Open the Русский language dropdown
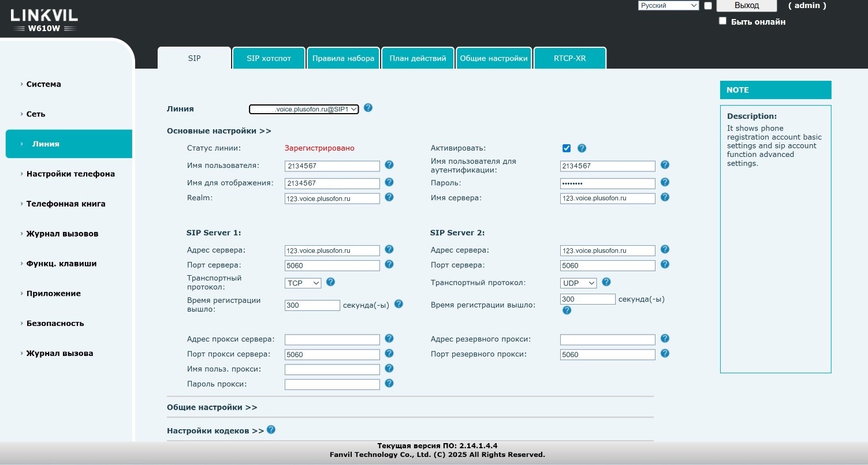The height and width of the screenshot is (465, 868). (x=668, y=6)
